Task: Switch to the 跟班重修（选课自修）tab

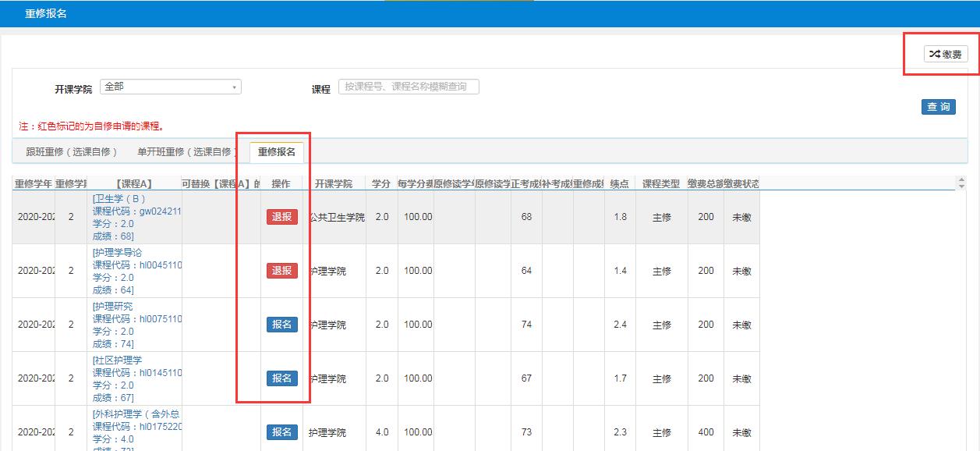Action: pos(72,152)
